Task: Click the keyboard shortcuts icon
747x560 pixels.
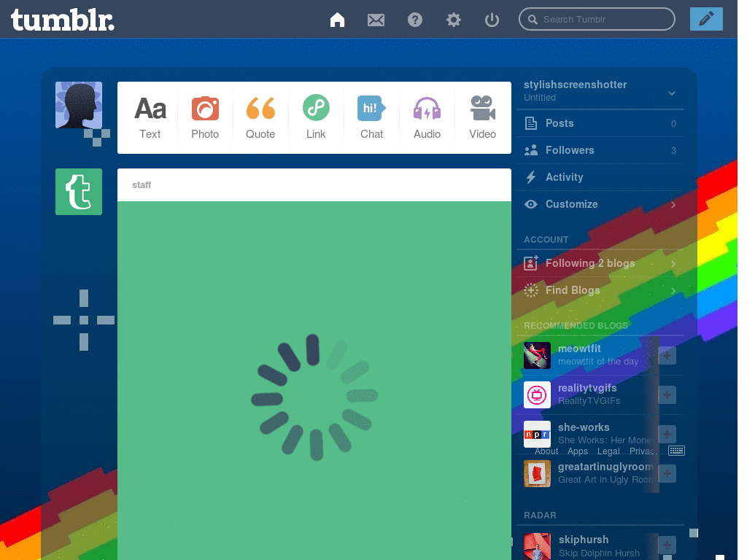Action: [x=676, y=451]
